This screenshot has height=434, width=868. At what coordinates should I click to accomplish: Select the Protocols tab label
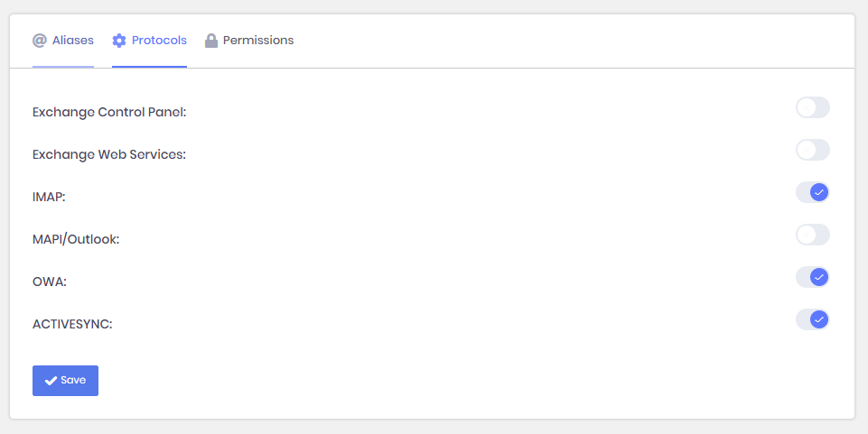[x=159, y=41]
